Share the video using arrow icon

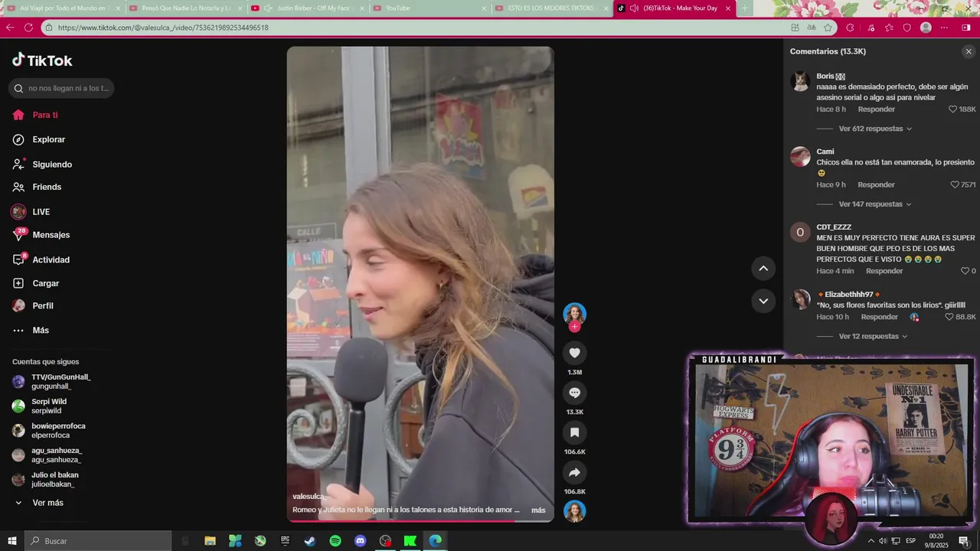pos(574,472)
